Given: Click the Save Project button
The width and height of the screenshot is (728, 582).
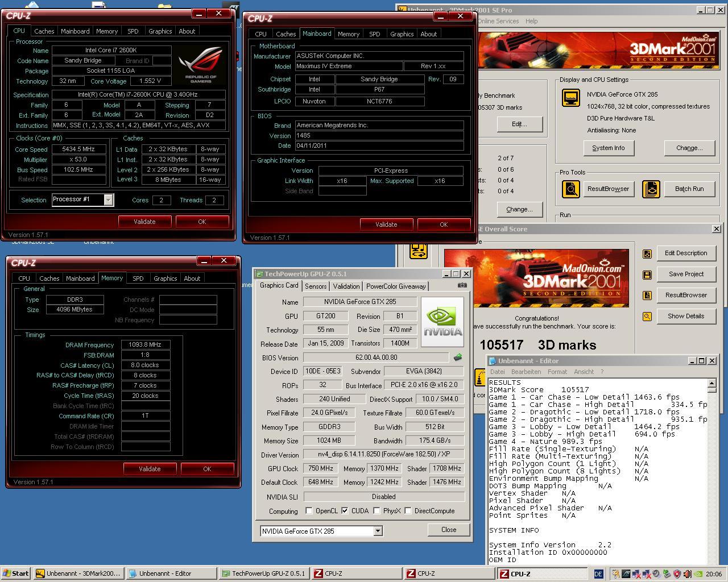Looking at the screenshot, I should coord(686,274).
